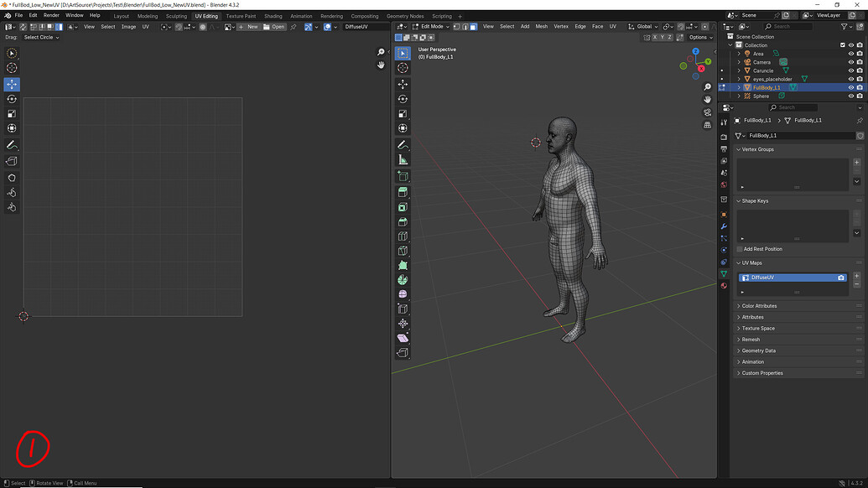
Task: Open the UV menu in UV editor header
Action: click(x=146, y=27)
